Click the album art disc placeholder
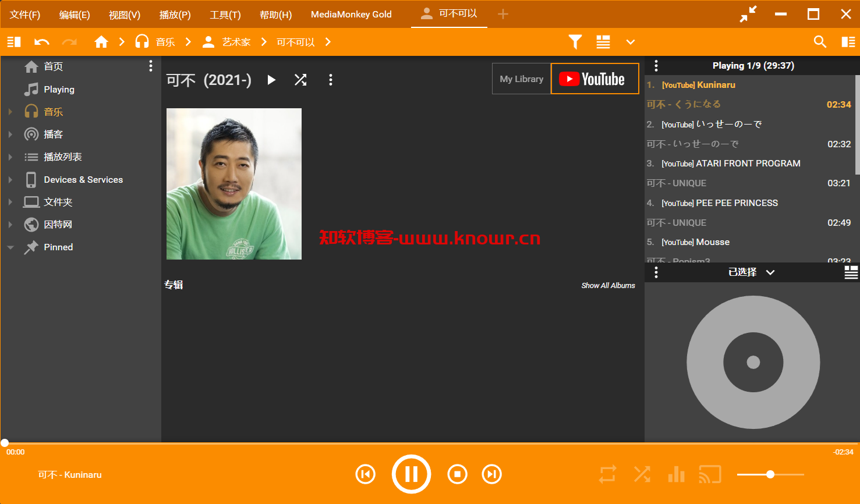This screenshot has height=504, width=860. pos(753,362)
